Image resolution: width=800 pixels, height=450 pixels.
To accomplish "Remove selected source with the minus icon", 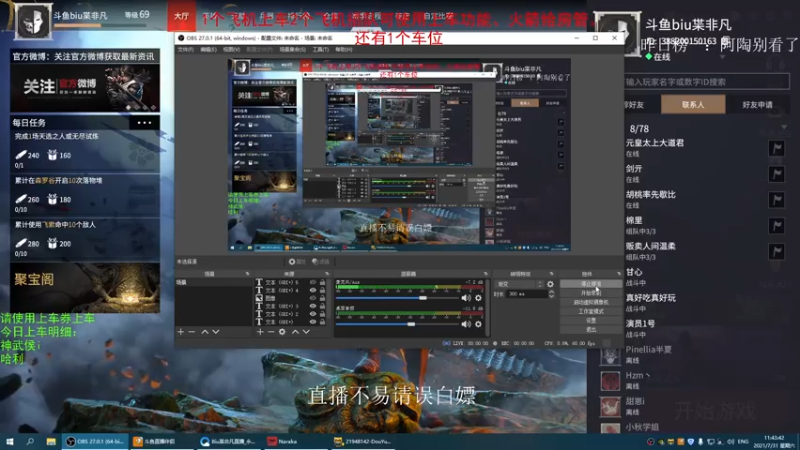I will [x=271, y=332].
